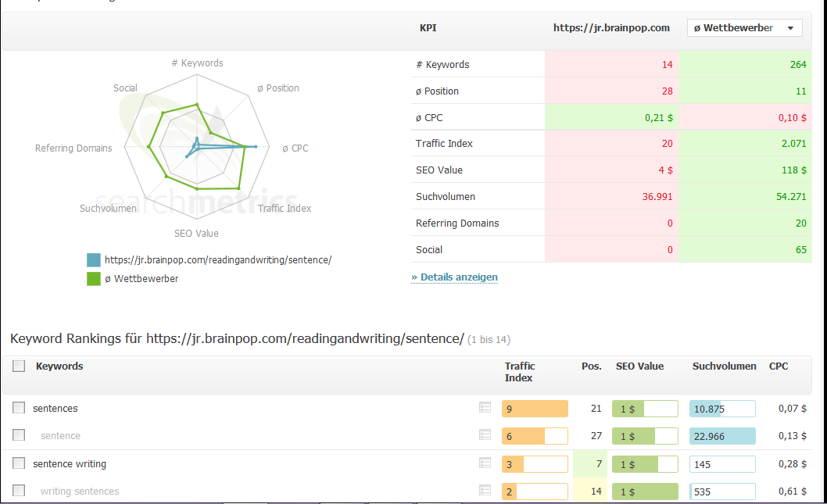This screenshot has height=504, width=827.
Task: Open SERP details icon for "sentence" keyword
Action: (x=485, y=435)
